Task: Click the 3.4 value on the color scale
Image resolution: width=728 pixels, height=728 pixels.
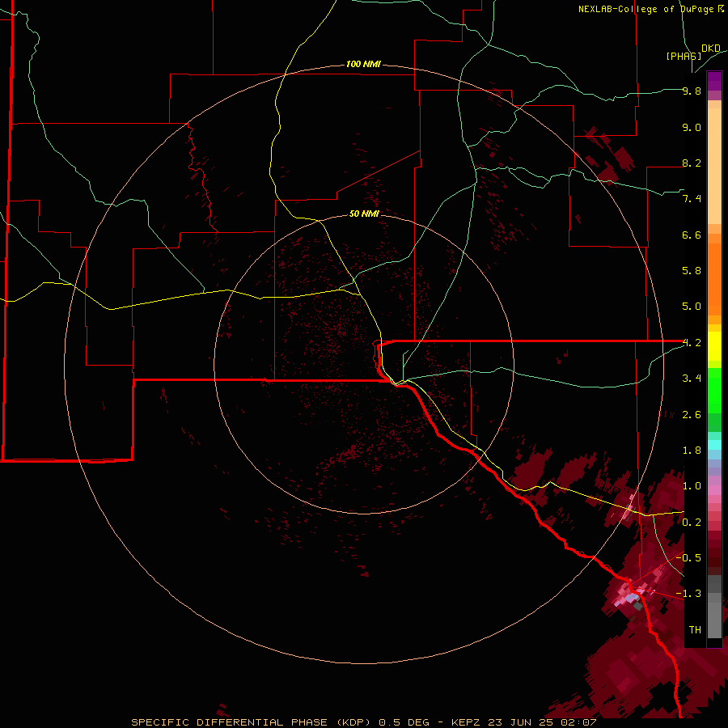Action: coord(692,379)
